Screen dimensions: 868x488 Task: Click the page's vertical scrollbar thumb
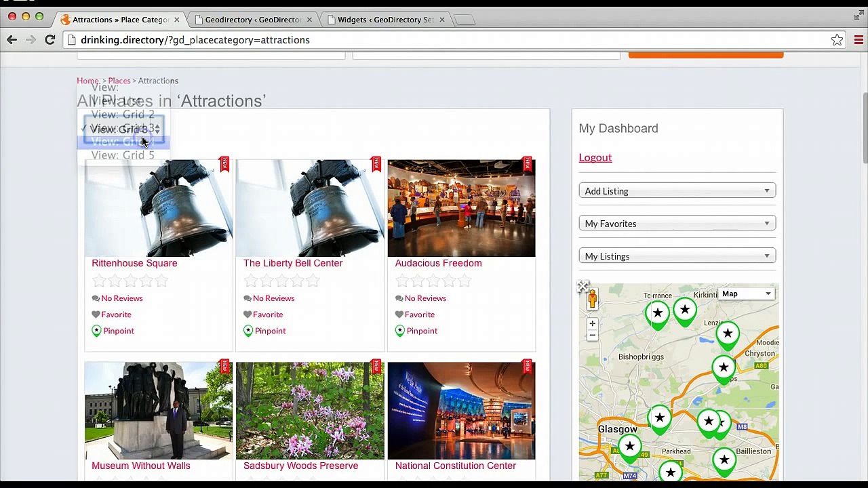865,127
